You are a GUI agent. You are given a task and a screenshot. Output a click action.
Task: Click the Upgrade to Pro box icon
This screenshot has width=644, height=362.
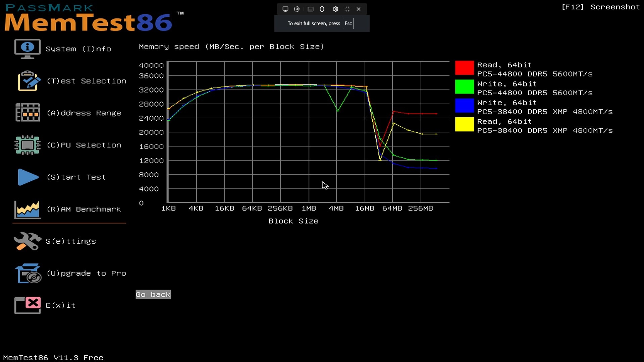click(x=28, y=273)
